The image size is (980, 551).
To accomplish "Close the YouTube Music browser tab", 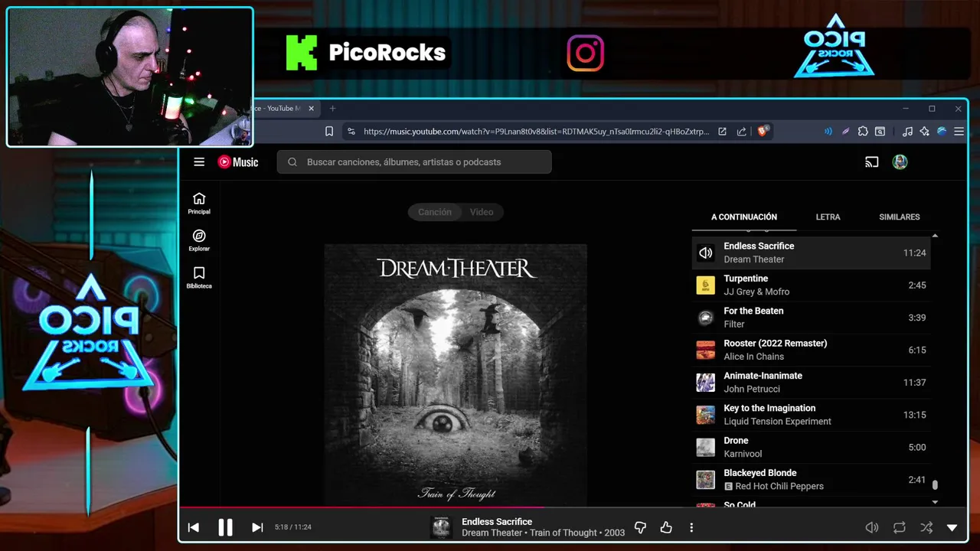I will pos(311,109).
